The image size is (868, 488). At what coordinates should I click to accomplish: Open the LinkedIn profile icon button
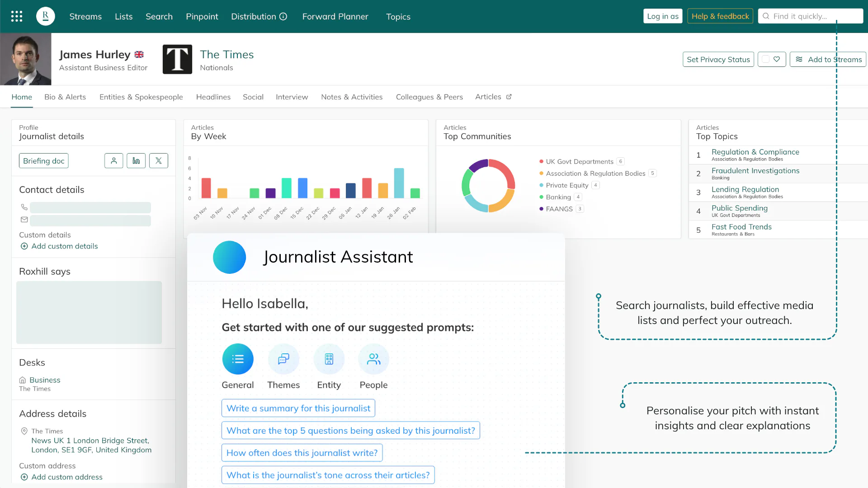tap(136, 160)
